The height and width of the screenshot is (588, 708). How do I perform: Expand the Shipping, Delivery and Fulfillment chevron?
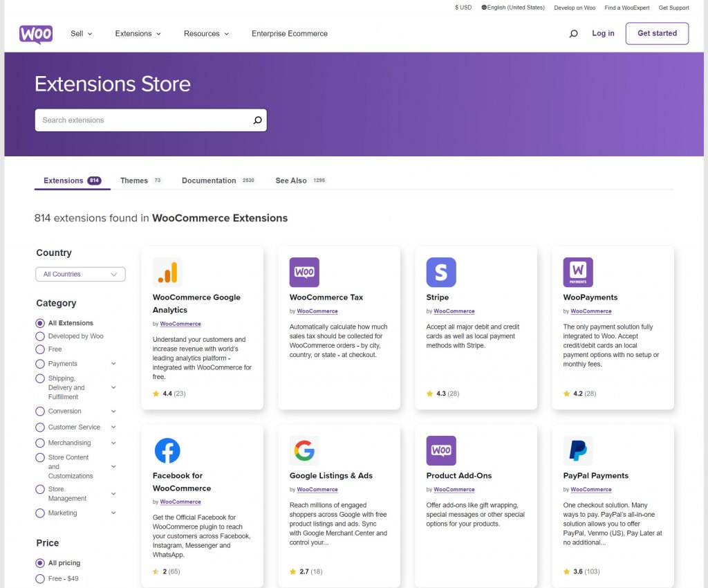[114, 387]
